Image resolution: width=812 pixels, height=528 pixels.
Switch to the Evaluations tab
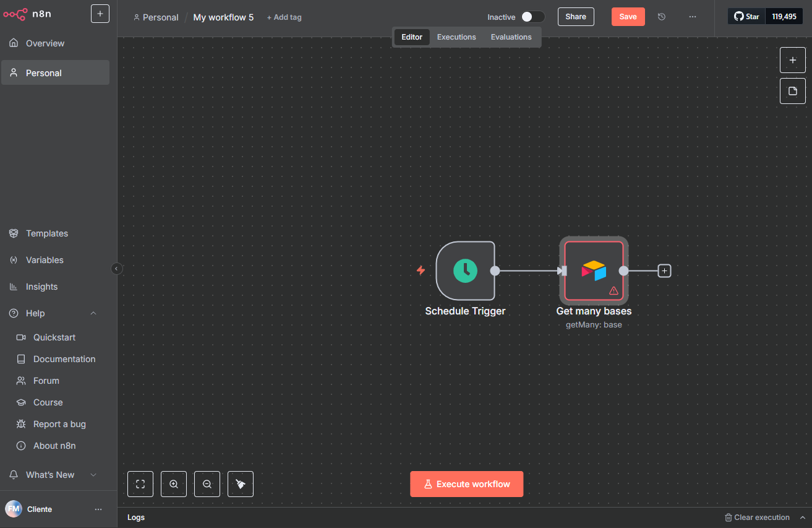pos(511,37)
